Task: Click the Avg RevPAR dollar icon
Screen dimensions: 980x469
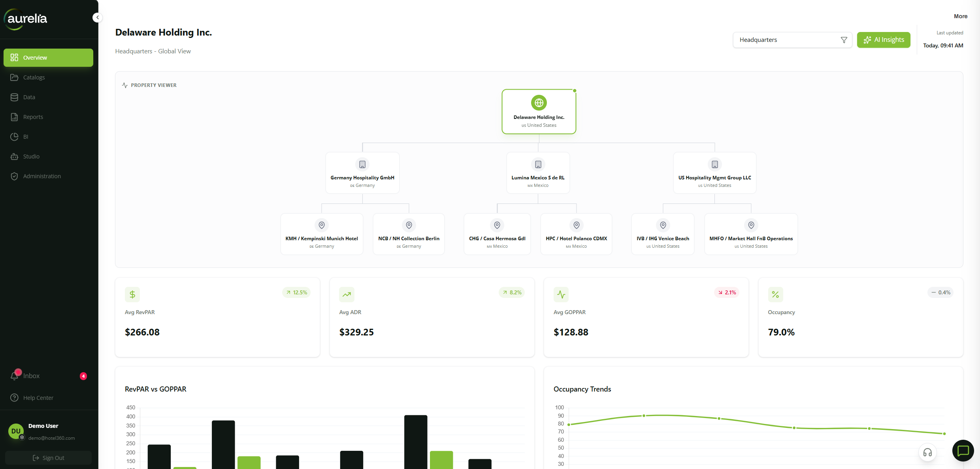Action: pos(132,294)
